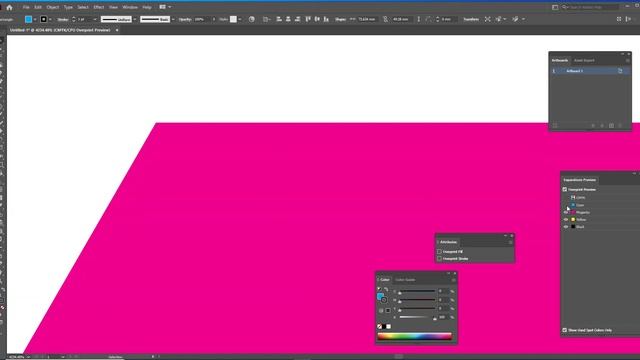Open the Window menu

[x=130, y=7]
